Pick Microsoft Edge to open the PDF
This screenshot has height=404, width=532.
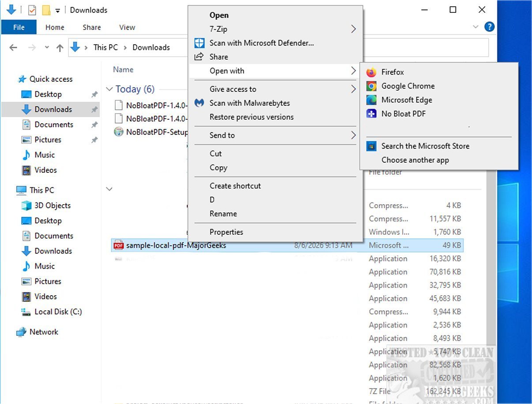click(x=407, y=100)
